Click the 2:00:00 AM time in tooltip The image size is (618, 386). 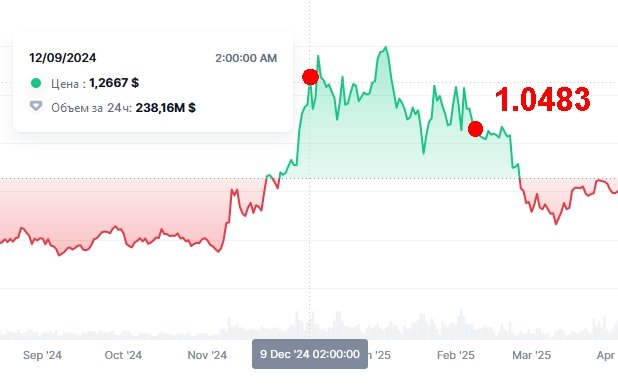246,58
